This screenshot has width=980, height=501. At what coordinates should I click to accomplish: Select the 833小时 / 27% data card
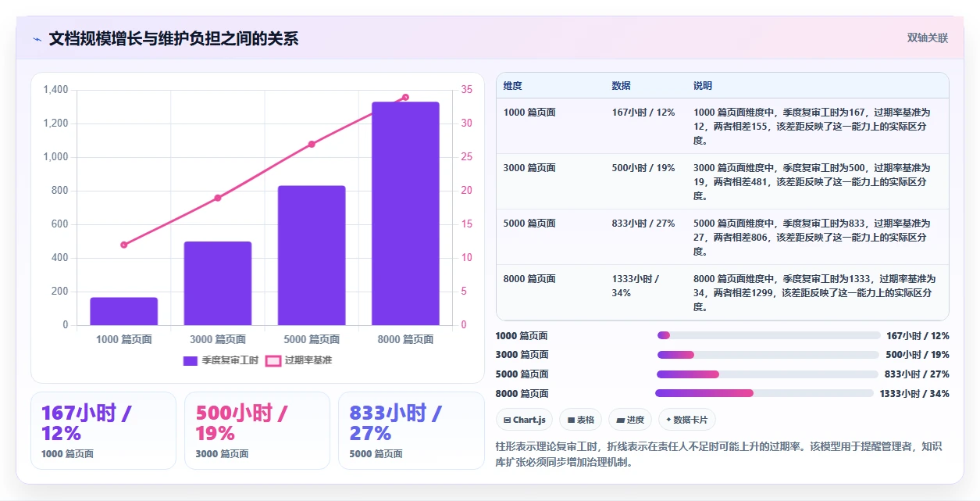pos(412,431)
